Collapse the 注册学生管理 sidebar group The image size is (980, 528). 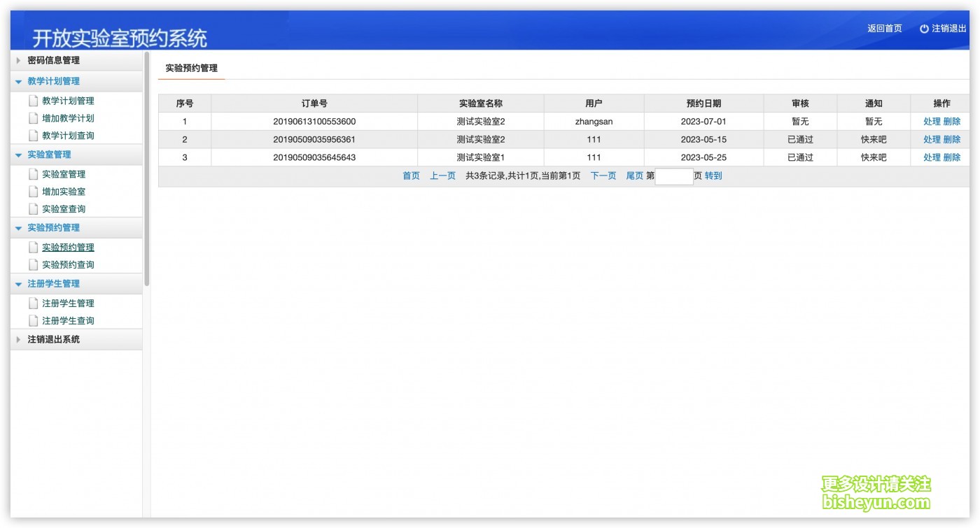[x=53, y=283]
